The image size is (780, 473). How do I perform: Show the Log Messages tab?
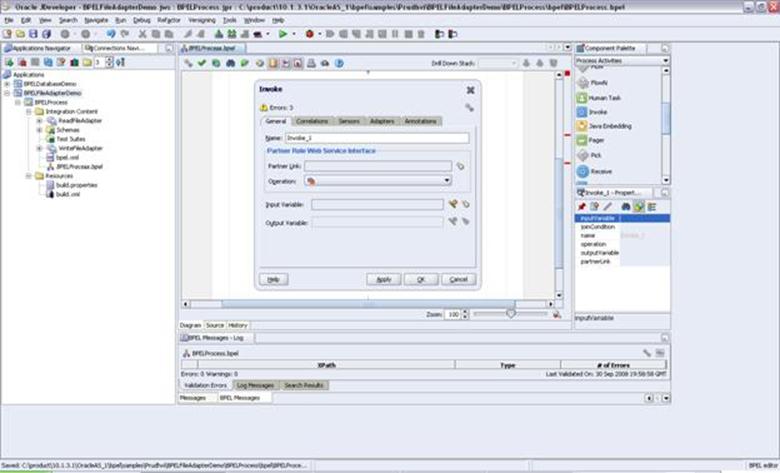coord(255,385)
